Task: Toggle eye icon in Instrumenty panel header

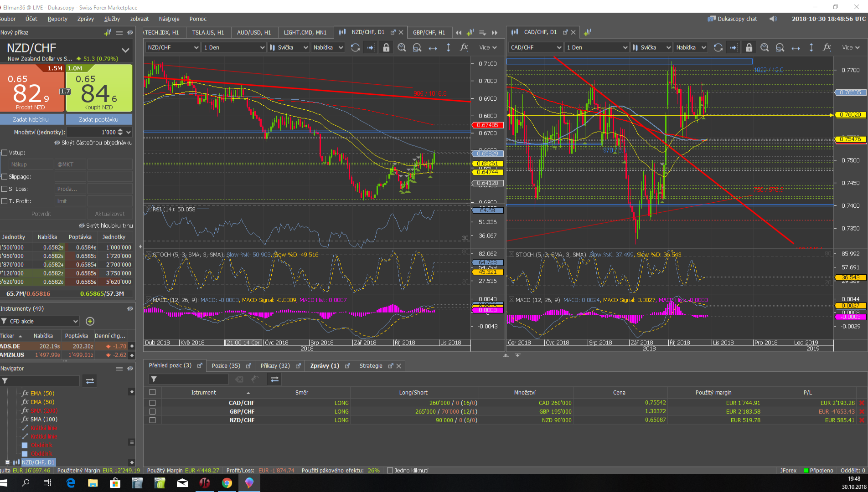Action: coord(130,308)
